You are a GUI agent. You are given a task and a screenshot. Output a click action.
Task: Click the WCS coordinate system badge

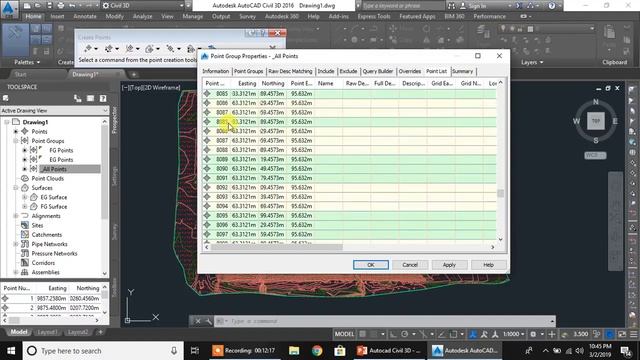595,156
